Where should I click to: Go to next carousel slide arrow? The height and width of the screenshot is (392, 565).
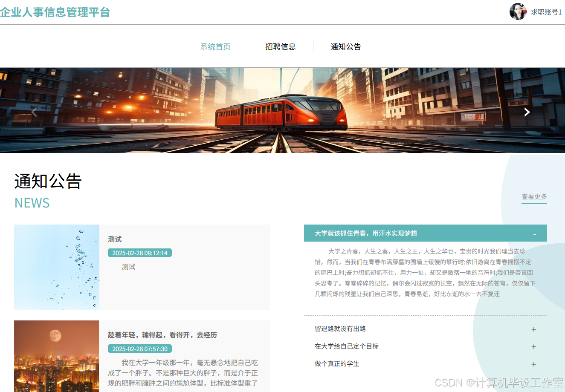coord(527,112)
